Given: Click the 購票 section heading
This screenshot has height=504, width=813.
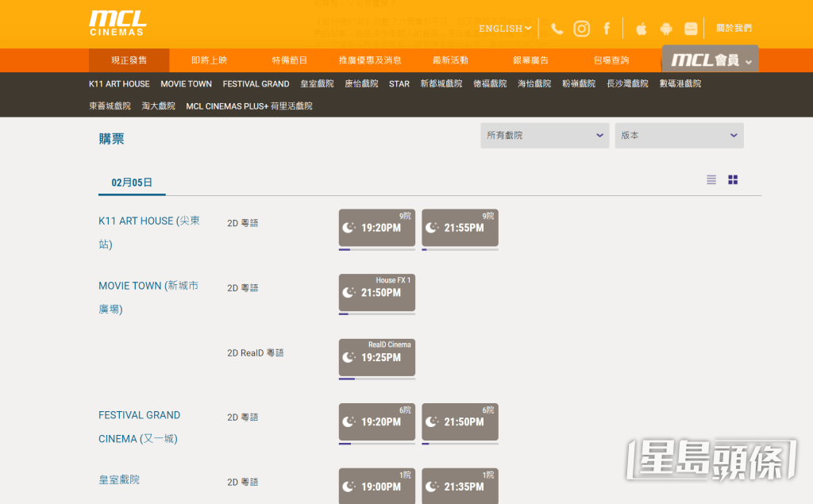Looking at the screenshot, I should 111,138.
